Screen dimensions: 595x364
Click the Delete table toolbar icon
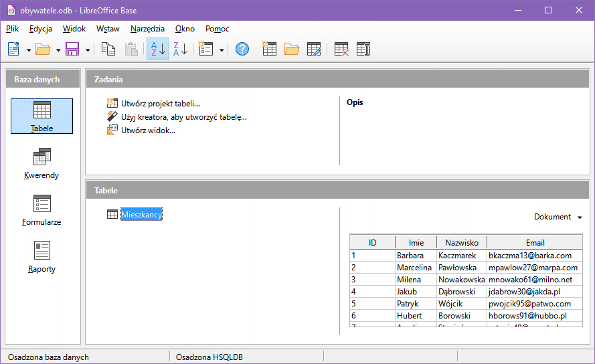click(x=341, y=50)
